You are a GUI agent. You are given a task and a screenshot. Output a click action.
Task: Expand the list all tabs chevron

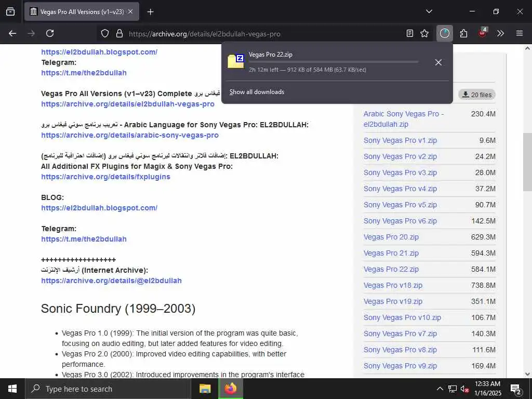(429, 11)
